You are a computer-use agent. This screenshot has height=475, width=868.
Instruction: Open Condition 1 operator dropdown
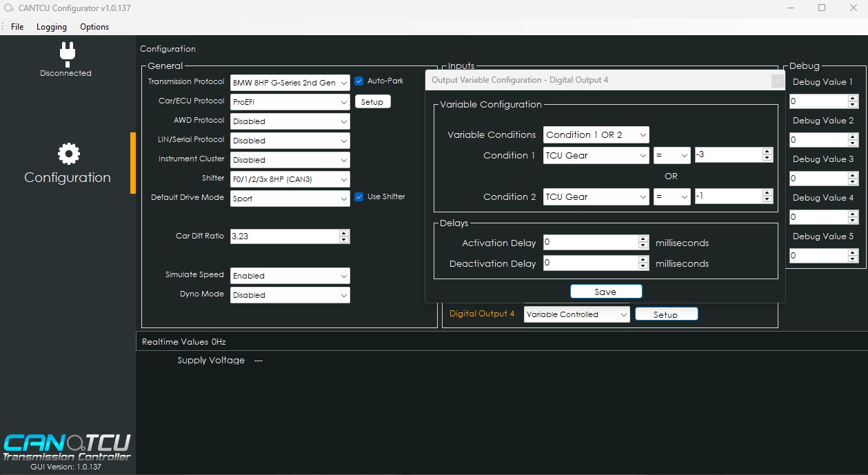click(672, 155)
